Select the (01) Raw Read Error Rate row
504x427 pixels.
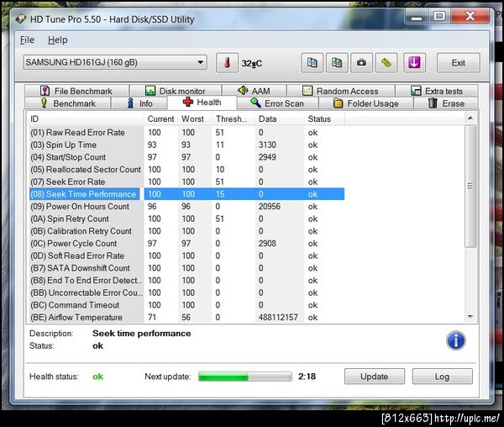click(186, 133)
